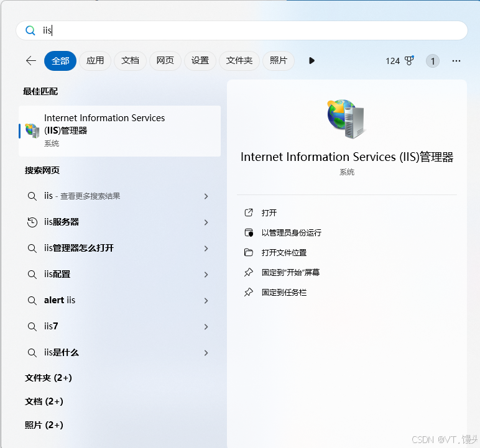Expand the chevron for iis是什么

(206, 353)
